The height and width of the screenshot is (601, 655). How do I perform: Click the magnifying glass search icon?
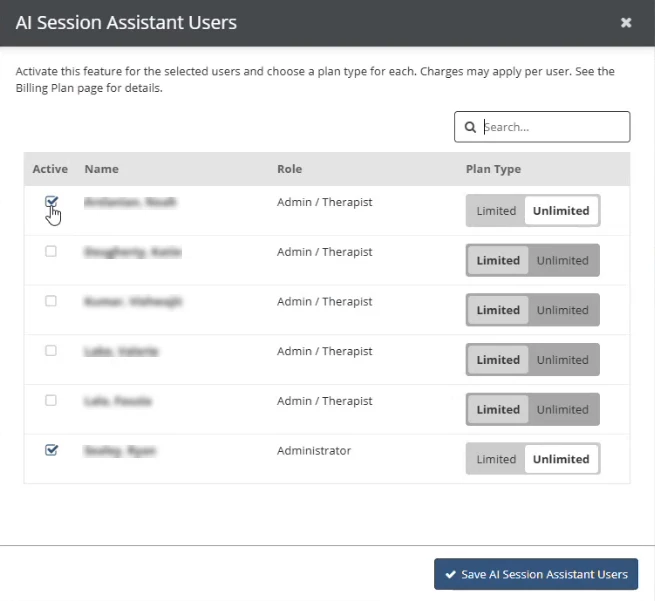pyautogui.click(x=470, y=127)
